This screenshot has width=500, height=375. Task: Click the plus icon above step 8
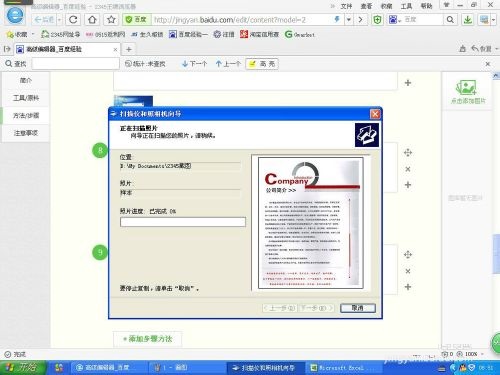coord(408,83)
